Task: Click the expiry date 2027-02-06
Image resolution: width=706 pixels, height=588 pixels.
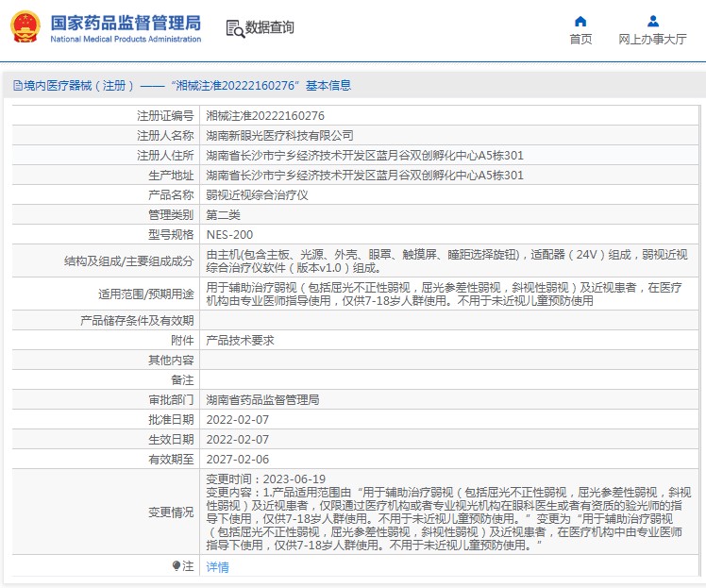Action: tap(237, 460)
